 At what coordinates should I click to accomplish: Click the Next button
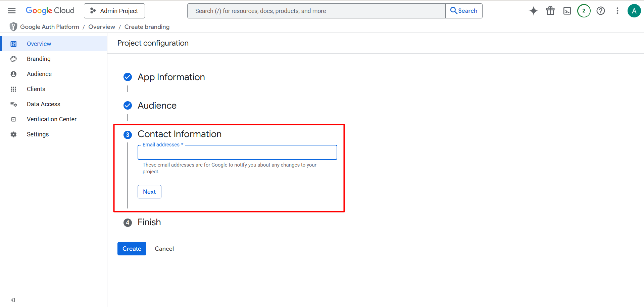point(149,192)
